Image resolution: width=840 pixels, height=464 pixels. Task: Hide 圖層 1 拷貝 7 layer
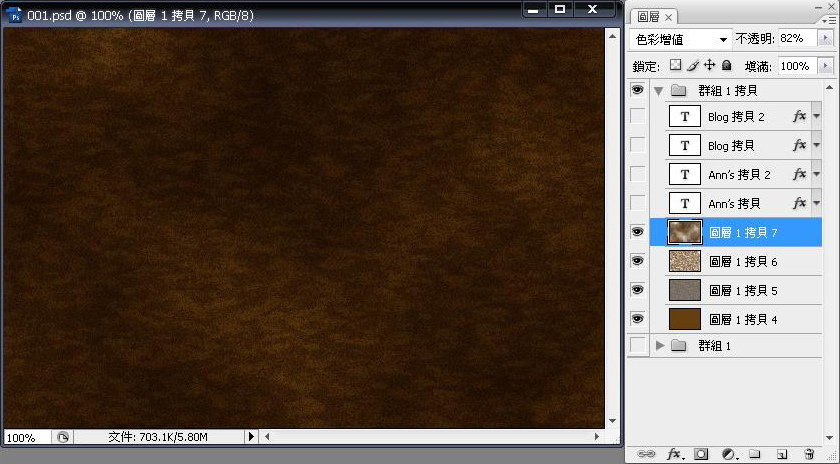pos(637,232)
